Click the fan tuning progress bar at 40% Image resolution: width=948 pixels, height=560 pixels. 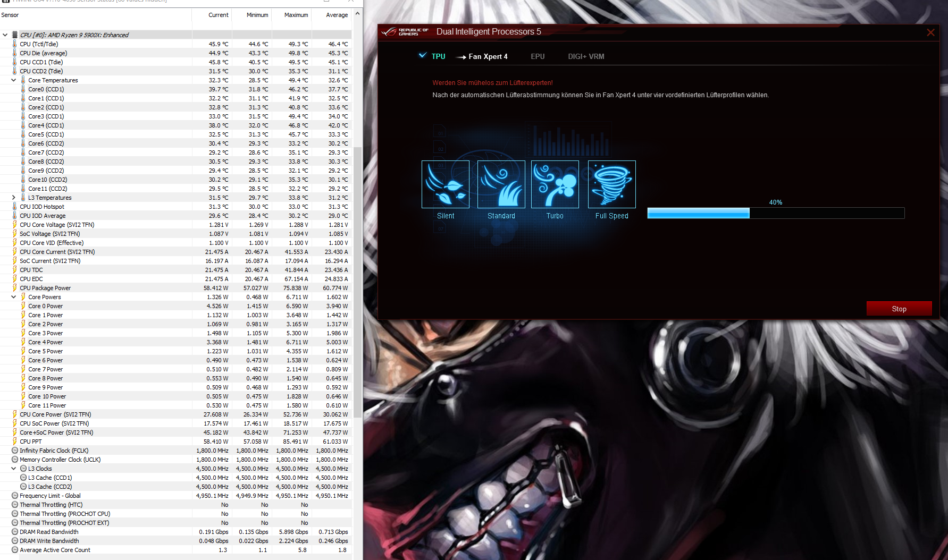tap(776, 213)
